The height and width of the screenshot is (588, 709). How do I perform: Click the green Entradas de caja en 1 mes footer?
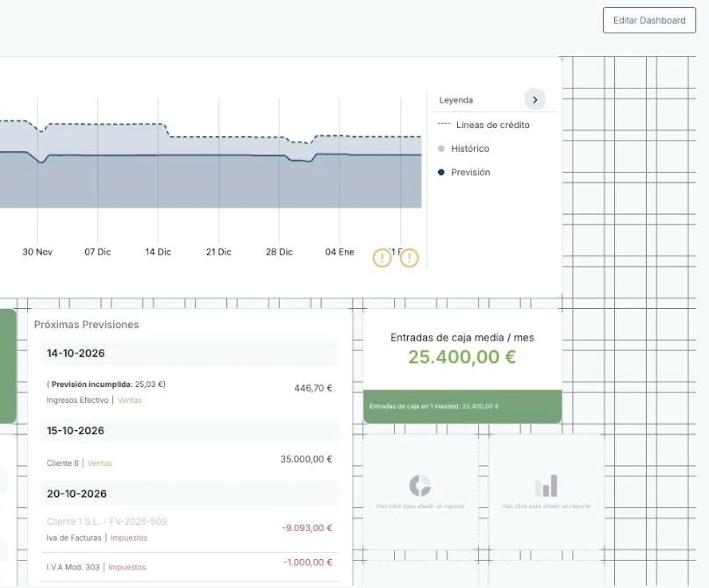[463, 406]
